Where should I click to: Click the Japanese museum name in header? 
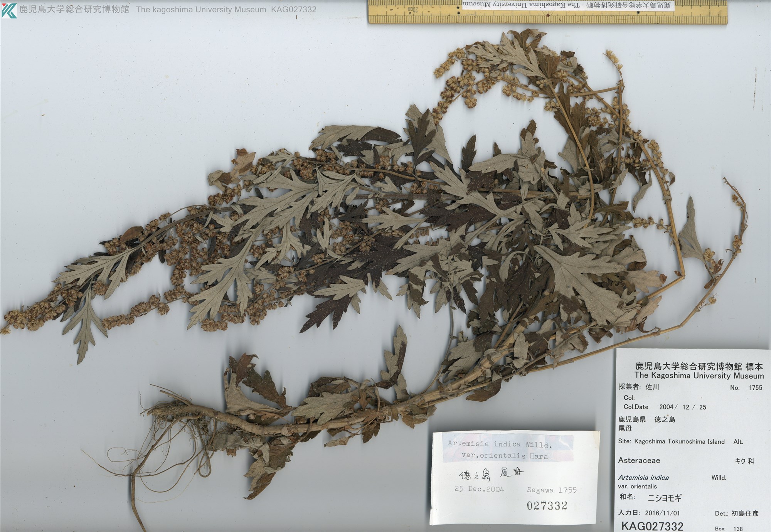click(74, 9)
